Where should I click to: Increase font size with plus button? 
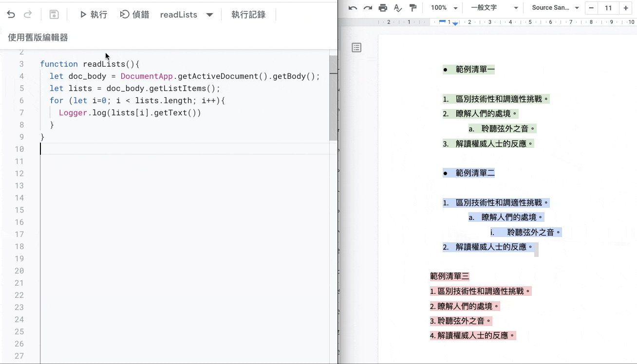coord(626,8)
